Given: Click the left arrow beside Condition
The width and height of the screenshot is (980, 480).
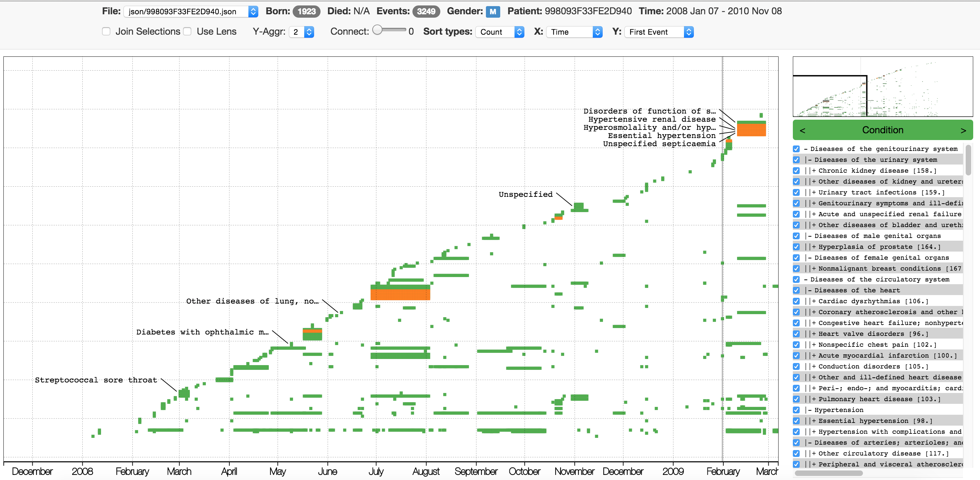Looking at the screenshot, I should (802, 130).
